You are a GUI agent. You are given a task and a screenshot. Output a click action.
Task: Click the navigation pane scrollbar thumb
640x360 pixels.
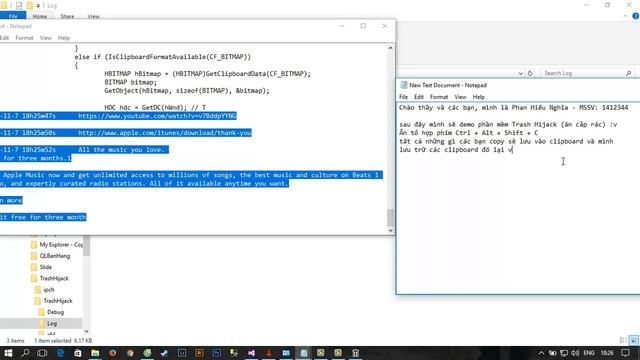click(86, 246)
